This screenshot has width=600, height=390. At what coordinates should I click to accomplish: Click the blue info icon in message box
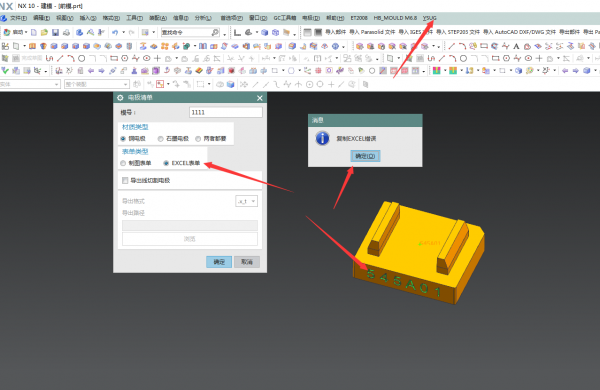(x=322, y=138)
